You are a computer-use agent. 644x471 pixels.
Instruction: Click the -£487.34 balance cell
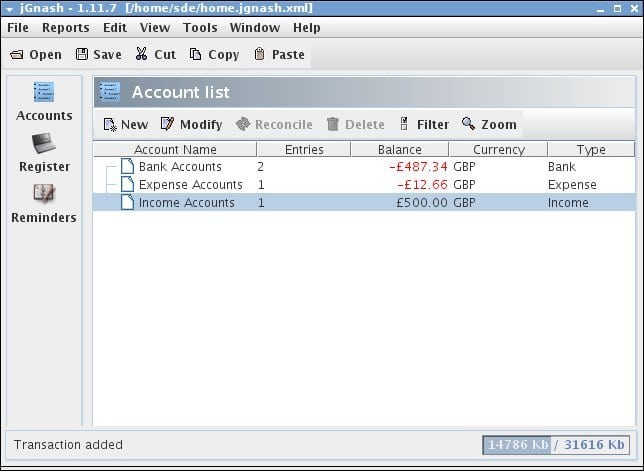[418, 167]
